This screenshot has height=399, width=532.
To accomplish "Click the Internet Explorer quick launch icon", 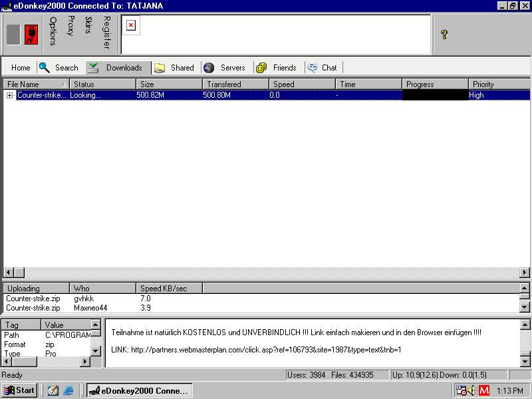I will click(x=68, y=390).
